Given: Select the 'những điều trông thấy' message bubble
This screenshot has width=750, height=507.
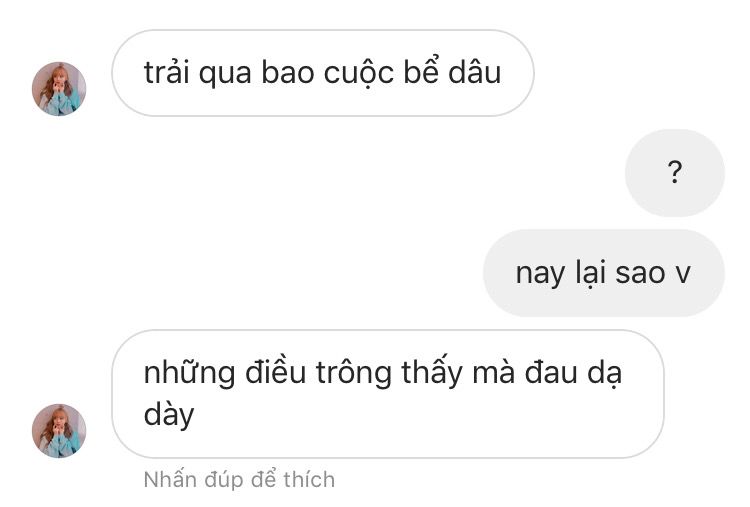Looking at the screenshot, I should [387, 394].
